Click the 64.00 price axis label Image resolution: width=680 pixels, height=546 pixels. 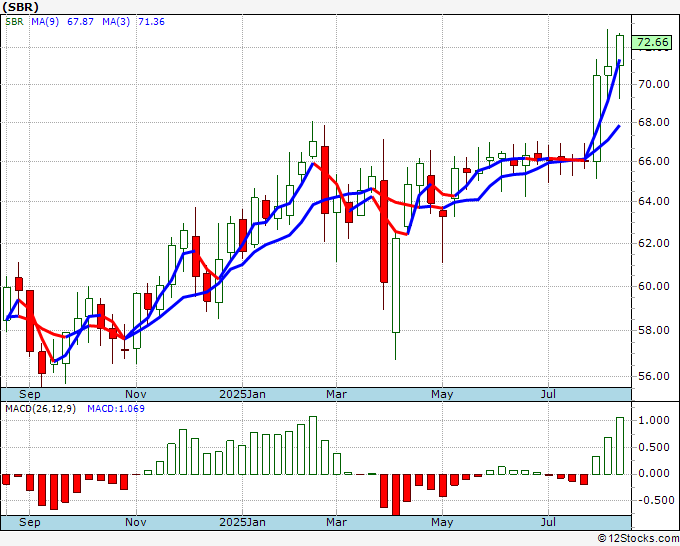pyautogui.click(x=654, y=201)
